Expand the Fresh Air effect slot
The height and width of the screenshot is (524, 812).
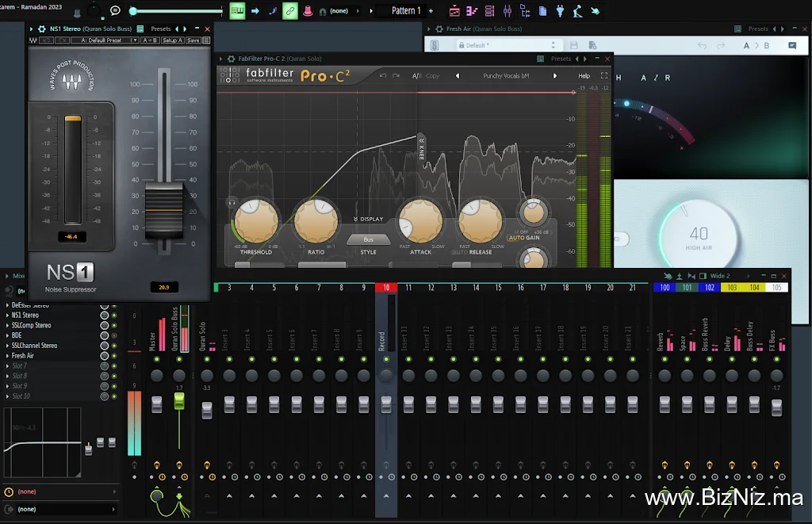point(7,356)
